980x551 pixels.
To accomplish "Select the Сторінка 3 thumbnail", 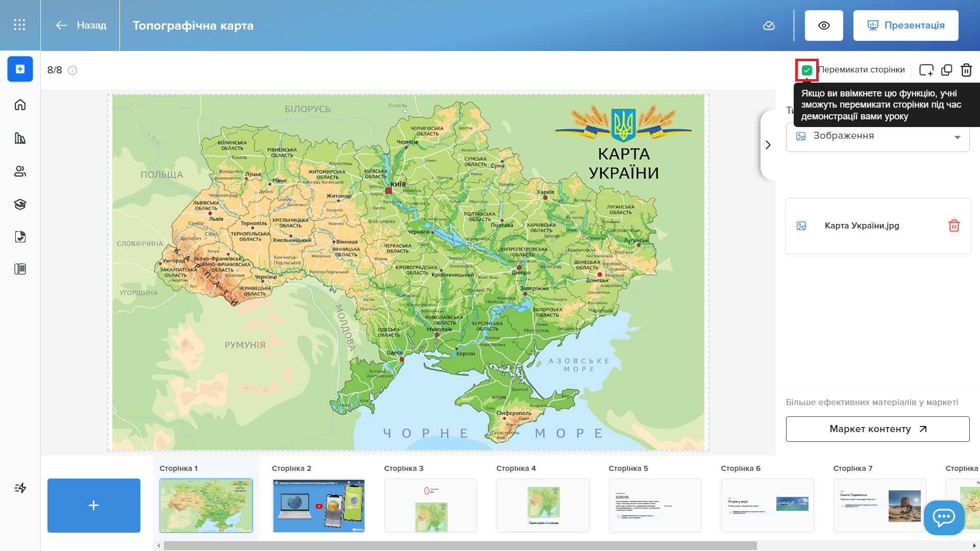I will point(431,505).
